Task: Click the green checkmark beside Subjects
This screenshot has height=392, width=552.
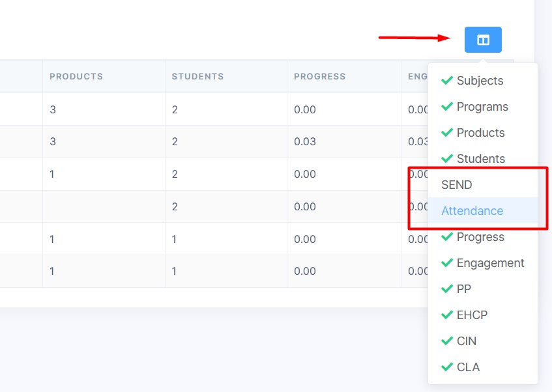Action: click(x=447, y=81)
